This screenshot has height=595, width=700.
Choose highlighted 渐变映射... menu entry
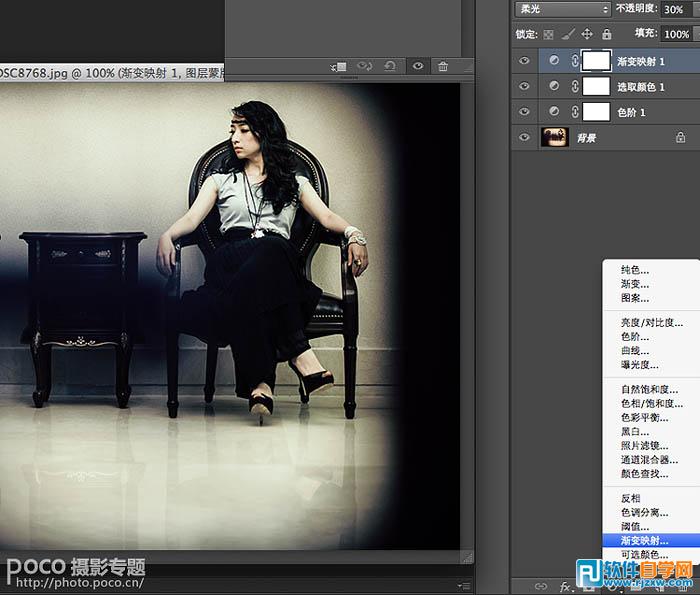(651, 541)
